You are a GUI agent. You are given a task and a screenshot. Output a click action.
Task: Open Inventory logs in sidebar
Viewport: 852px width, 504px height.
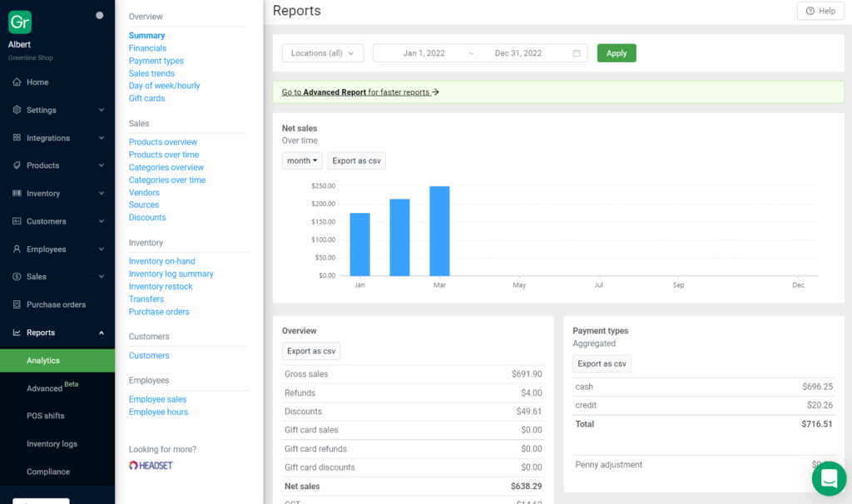52,444
